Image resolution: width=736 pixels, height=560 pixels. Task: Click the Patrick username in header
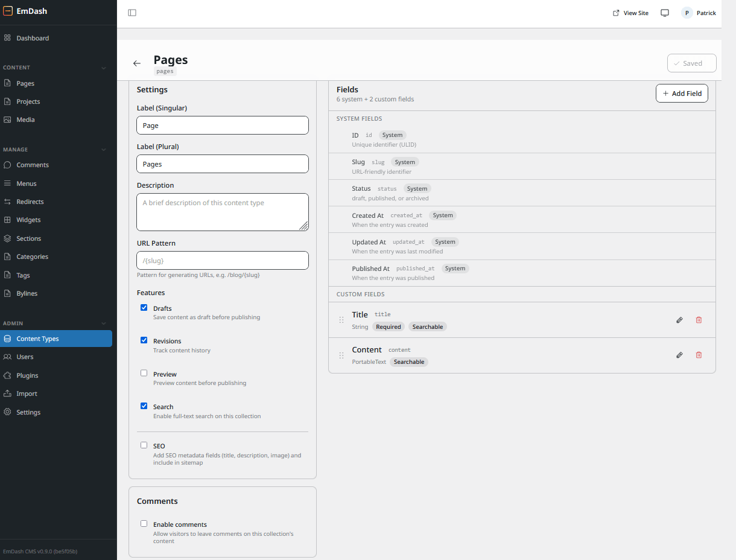point(706,13)
